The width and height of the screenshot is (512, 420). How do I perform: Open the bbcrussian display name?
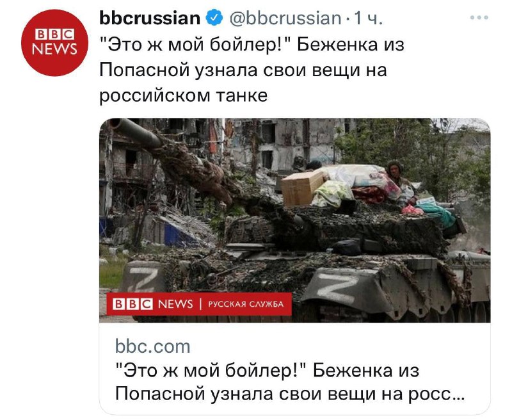coord(150,18)
